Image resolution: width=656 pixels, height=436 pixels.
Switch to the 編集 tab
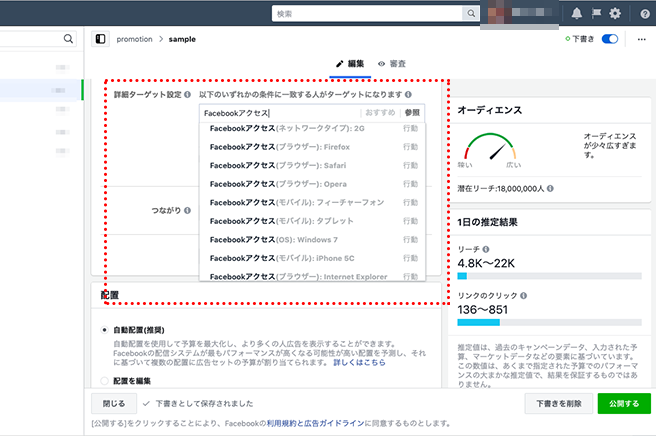(x=350, y=64)
